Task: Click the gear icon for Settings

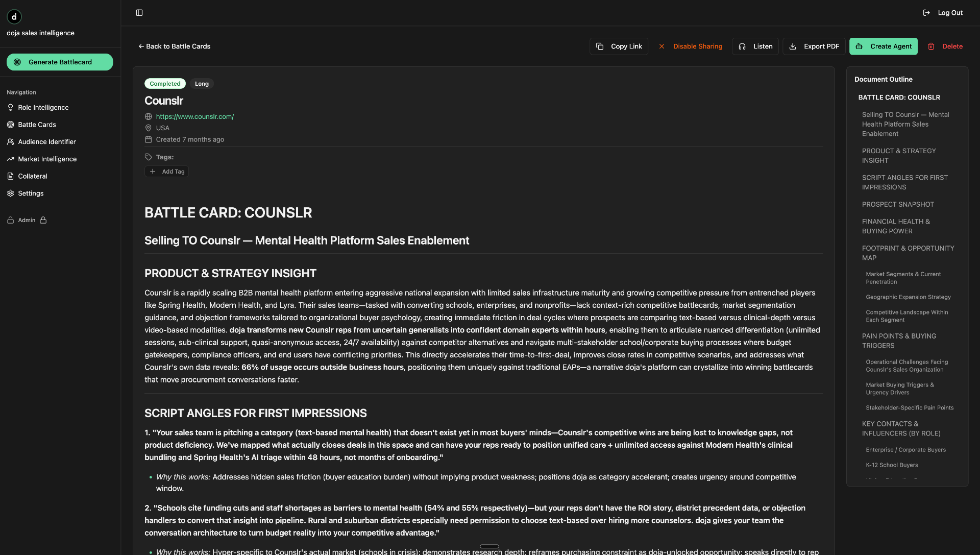Action: point(10,194)
